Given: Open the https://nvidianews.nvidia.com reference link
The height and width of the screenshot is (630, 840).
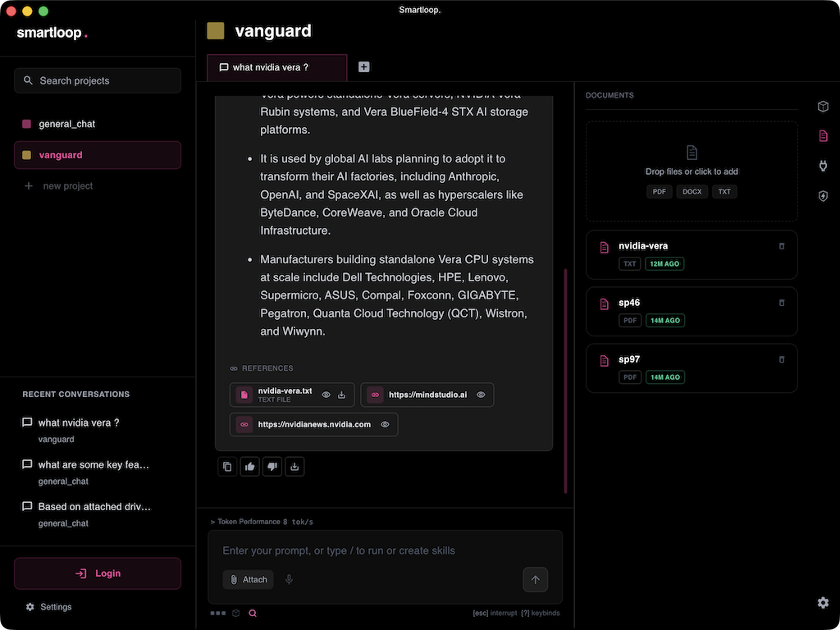Looking at the screenshot, I should [314, 424].
